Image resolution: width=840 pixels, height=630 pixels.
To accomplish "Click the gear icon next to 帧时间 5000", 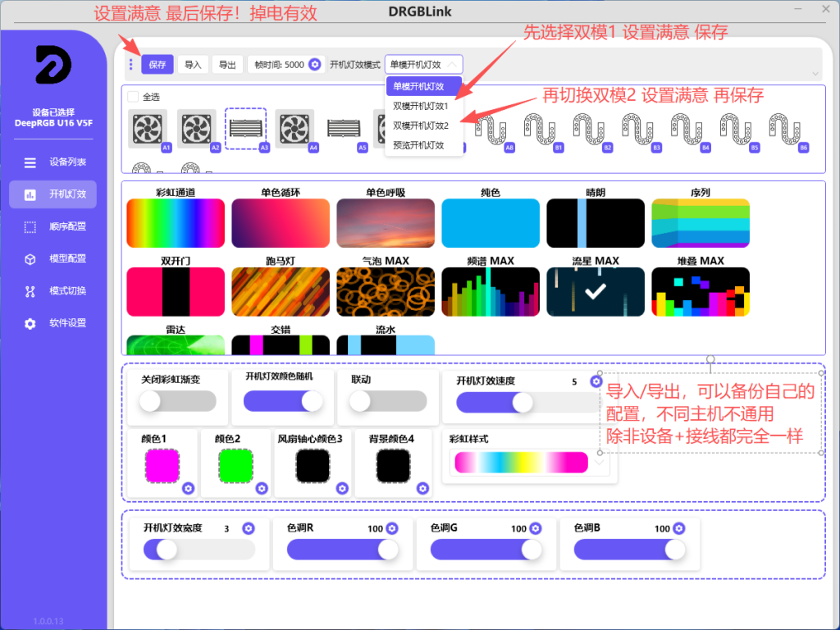I will (315, 65).
